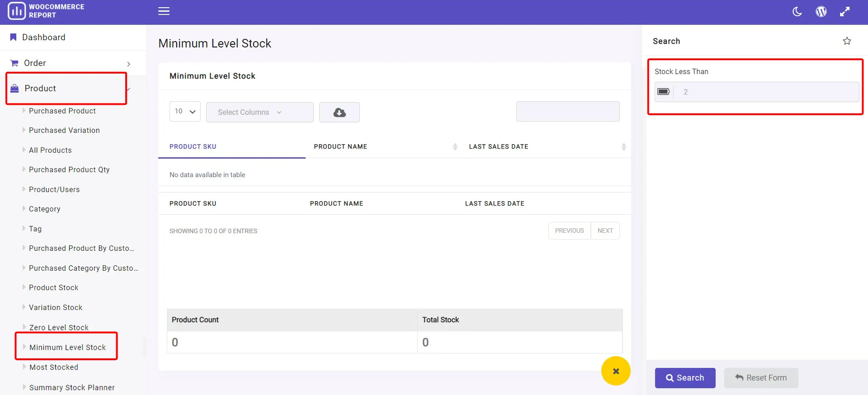Favorite the search panel with star icon
The height and width of the screenshot is (395, 868).
pyautogui.click(x=847, y=41)
